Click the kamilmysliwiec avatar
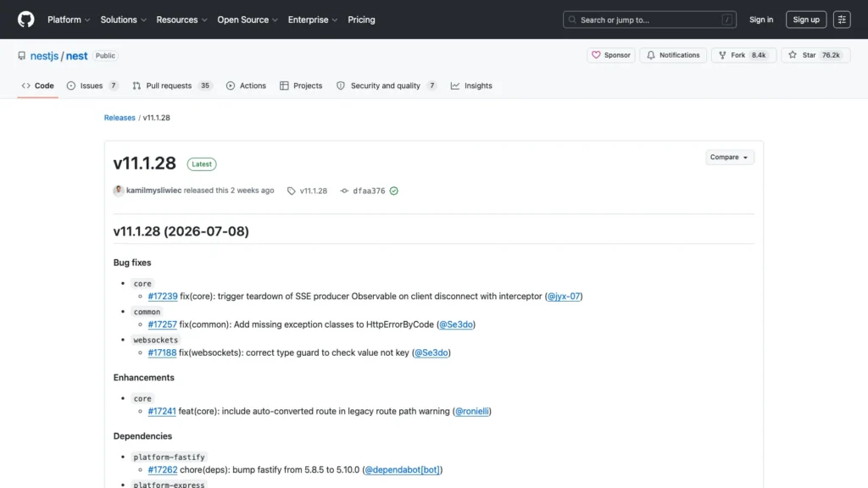The width and height of the screenshot is (868, 488). (119, 191)
